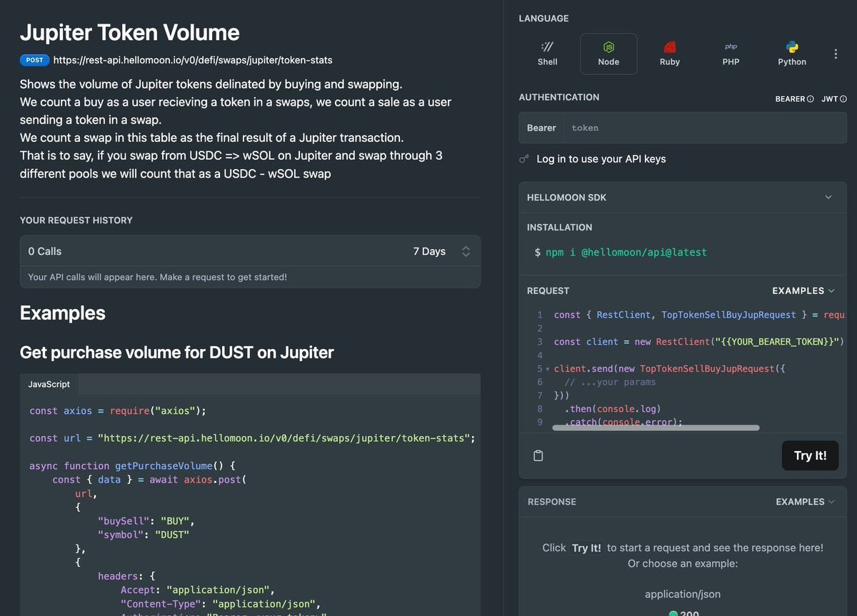Open the REQUEST examples dropdown
Screen dimensions: 857x616
(x=803, y=291)
